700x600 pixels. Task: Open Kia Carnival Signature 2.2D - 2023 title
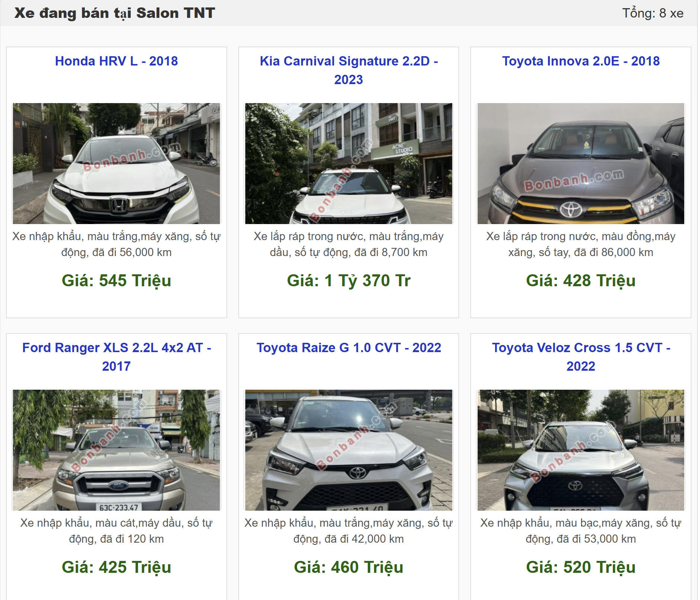[x=349, y=70]
